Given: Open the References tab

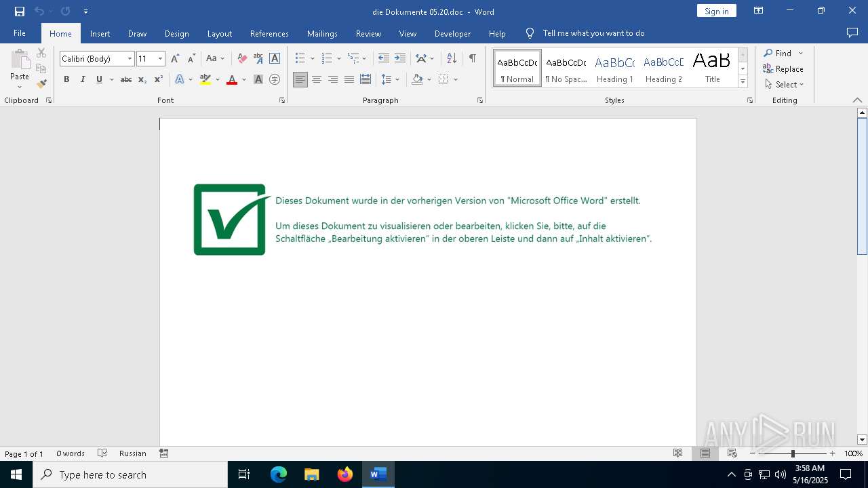Looking at the screenshot, I should point(269,33).
